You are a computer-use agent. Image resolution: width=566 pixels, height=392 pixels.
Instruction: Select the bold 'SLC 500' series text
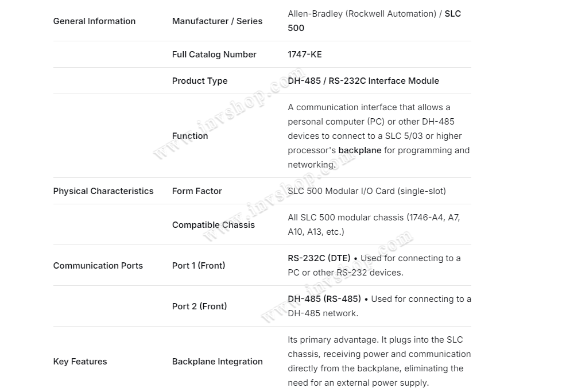pos(452,14)
